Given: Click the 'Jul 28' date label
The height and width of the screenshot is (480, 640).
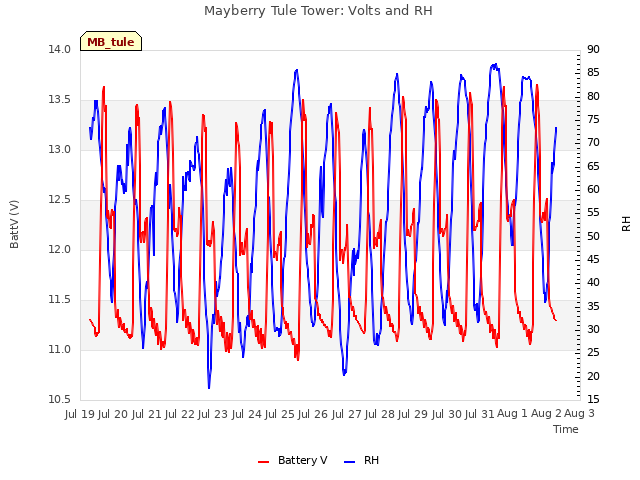Looking at the screenshot, I should pyautogui.click(x=380, y=414).
